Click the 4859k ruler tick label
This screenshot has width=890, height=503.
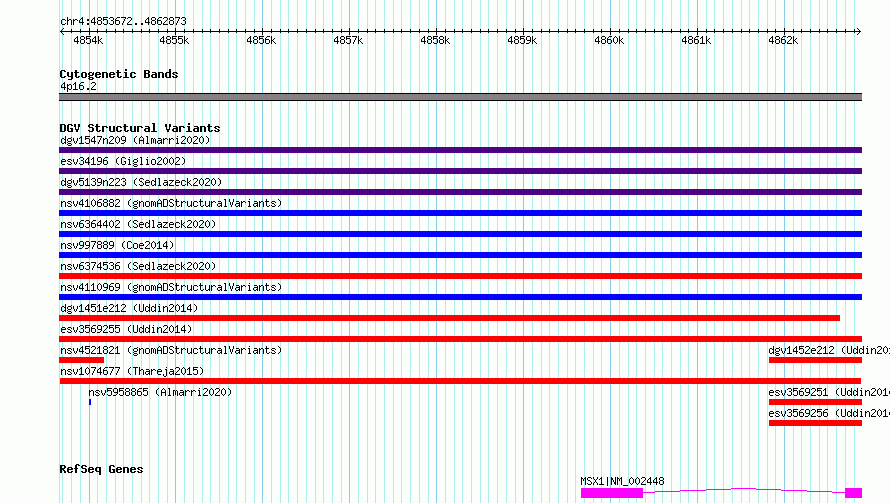point(522,40)
